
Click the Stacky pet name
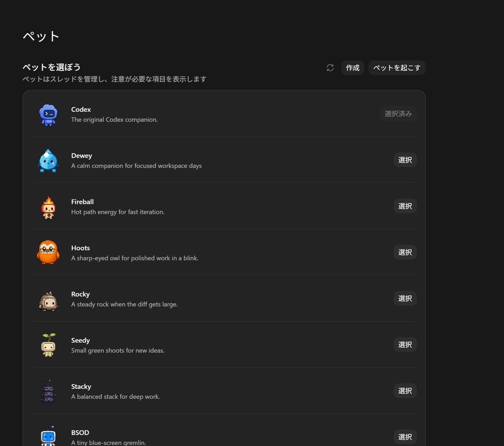pos(81,386)
